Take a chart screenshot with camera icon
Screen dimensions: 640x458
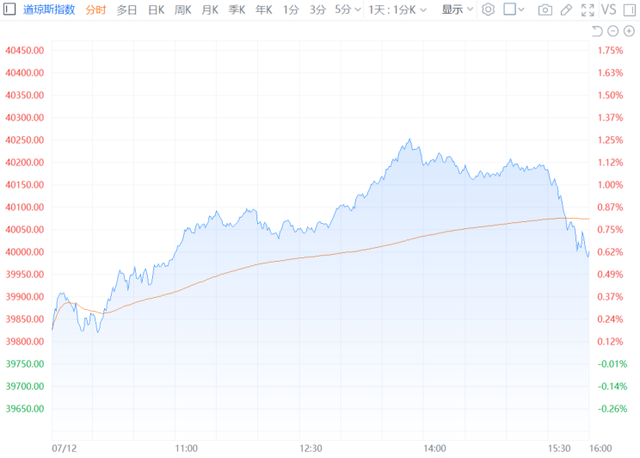pyautogui.click(x=545, y=10)
